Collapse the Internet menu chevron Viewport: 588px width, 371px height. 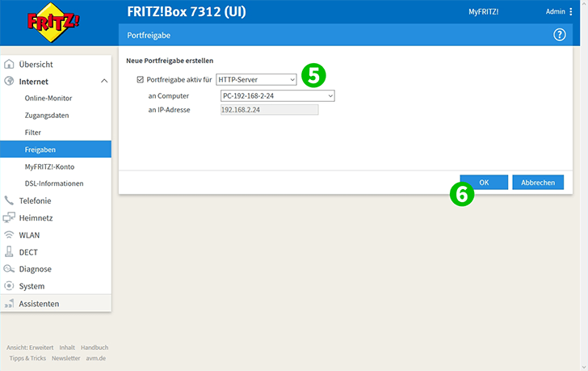pyautogui.click(x=104, y=81)
